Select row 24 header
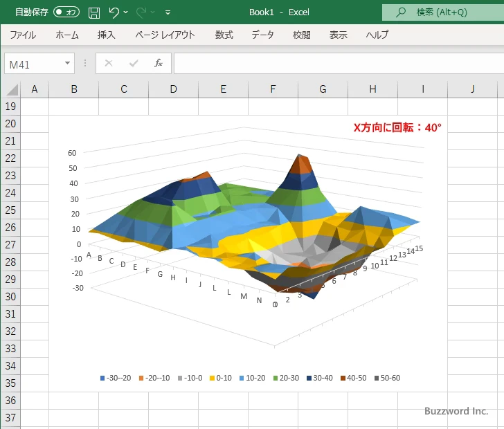Screen dimensions: 504x429 click(x=10, y=193)
